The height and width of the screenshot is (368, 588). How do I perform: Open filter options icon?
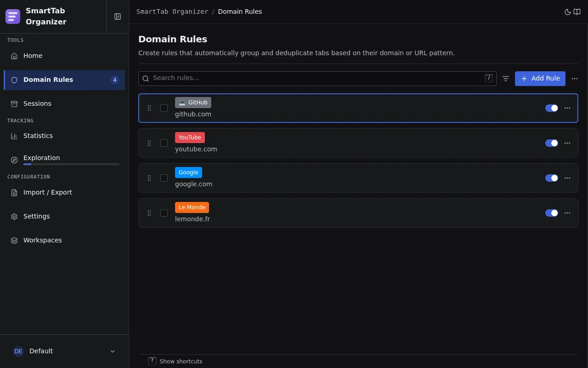[506, 79]
